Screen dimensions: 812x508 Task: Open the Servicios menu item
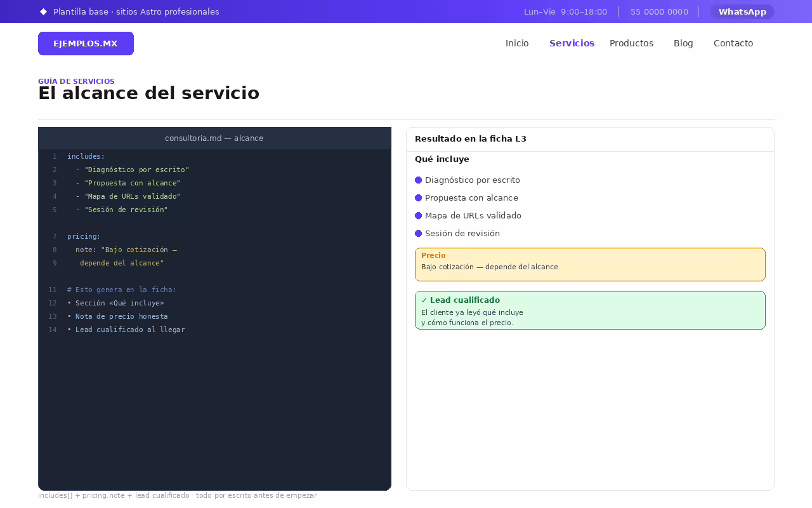click(572, 43)
